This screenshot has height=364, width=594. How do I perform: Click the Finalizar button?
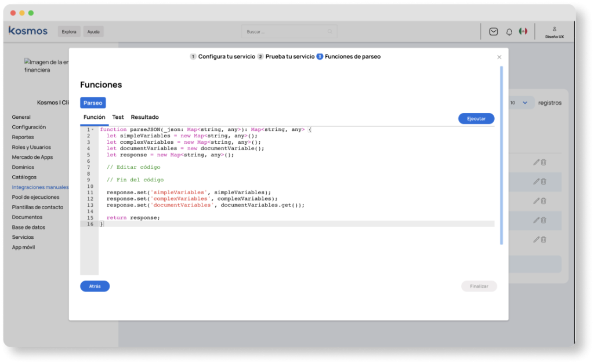(x=479, y=286)
